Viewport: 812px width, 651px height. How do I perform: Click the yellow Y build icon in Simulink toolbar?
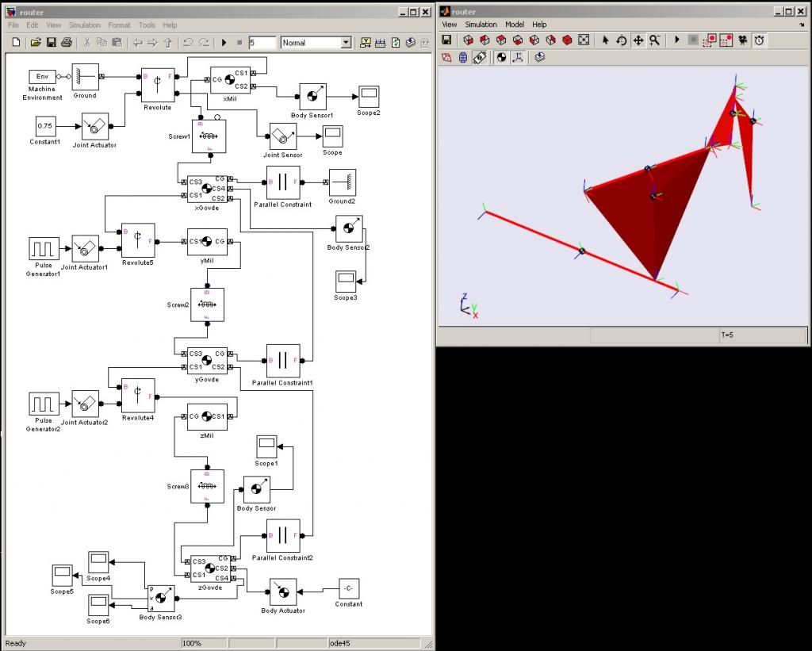365,43
